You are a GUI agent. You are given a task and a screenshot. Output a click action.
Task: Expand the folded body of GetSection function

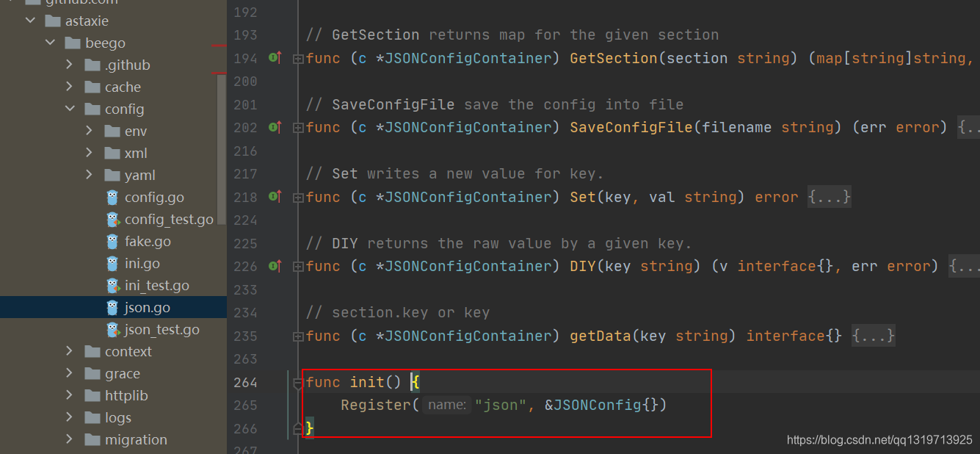(x=298, y=58)
